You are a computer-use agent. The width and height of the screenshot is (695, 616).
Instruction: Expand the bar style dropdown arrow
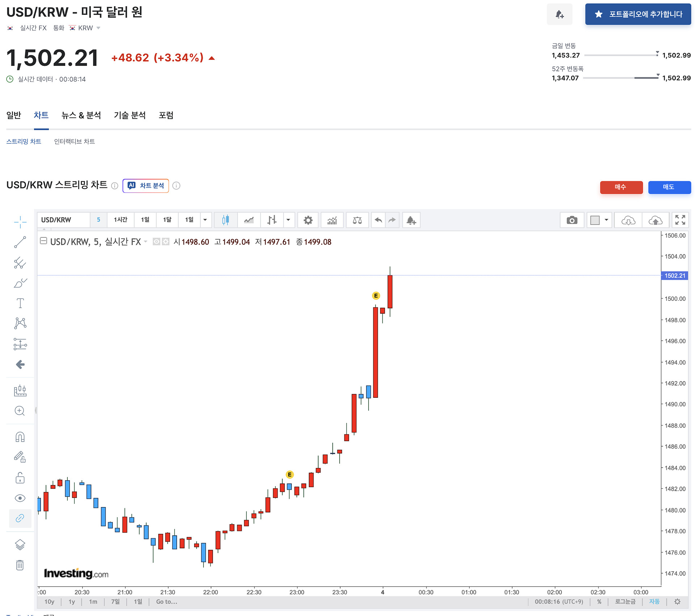(288, 220)
